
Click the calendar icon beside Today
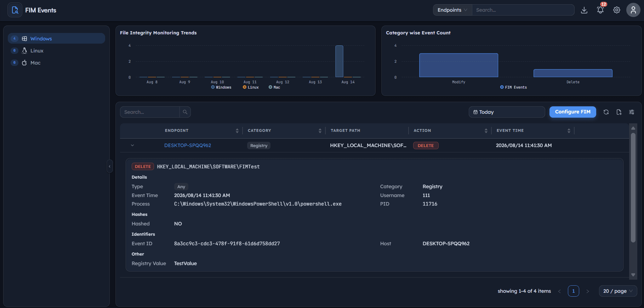coord(475,112)
